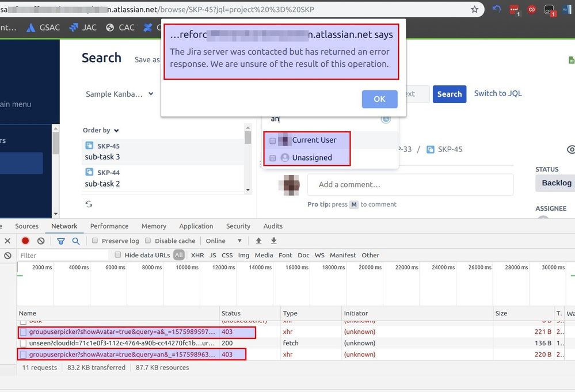Click the green spreadsheet export icon
Image resolution: width=575 pixels, height=392 pixels.
(x=572, y=60)
